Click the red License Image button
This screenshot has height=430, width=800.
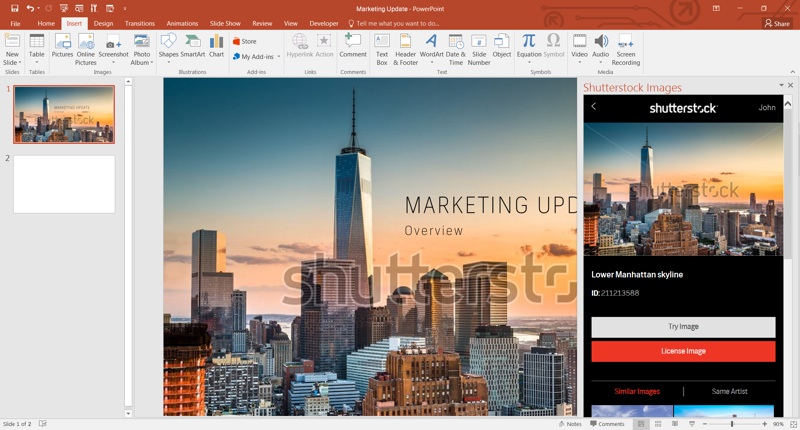[683, 351]
